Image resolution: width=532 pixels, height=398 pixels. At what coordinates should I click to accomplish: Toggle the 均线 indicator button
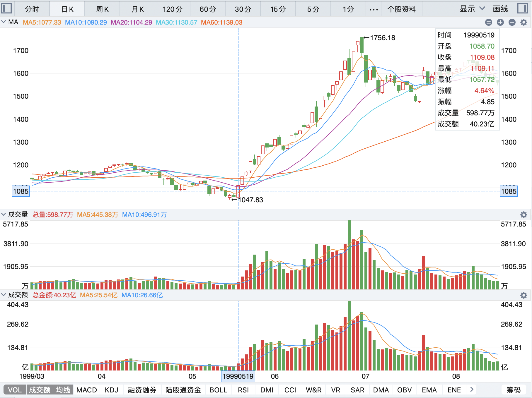(x=63, y=390)
